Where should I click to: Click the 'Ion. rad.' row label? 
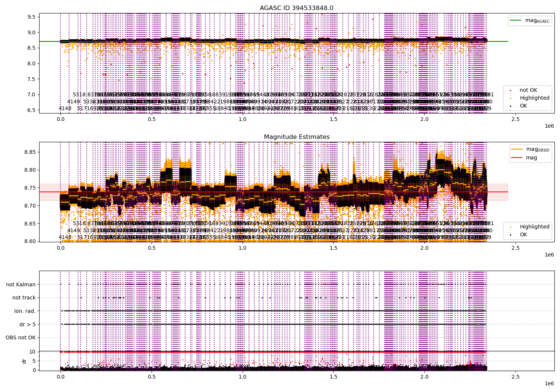point(25,311)
